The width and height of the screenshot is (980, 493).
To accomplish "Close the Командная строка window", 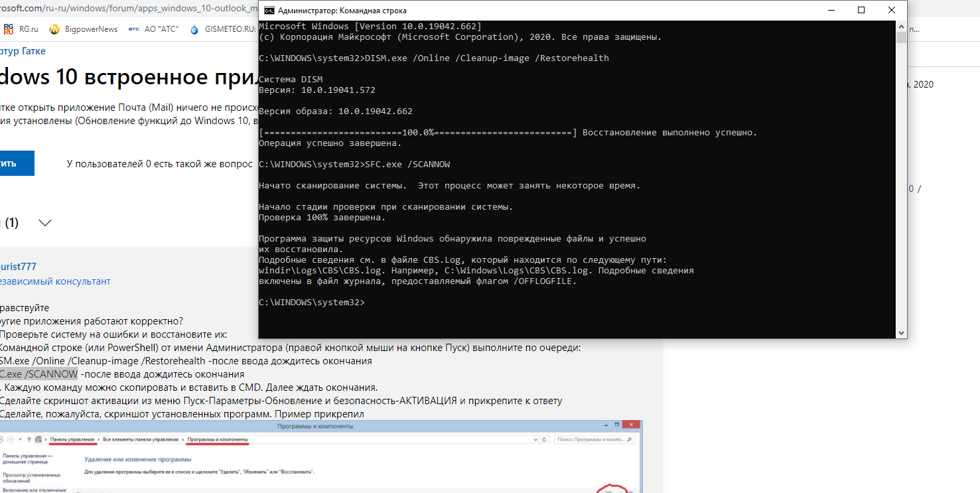I will (891, 10).
